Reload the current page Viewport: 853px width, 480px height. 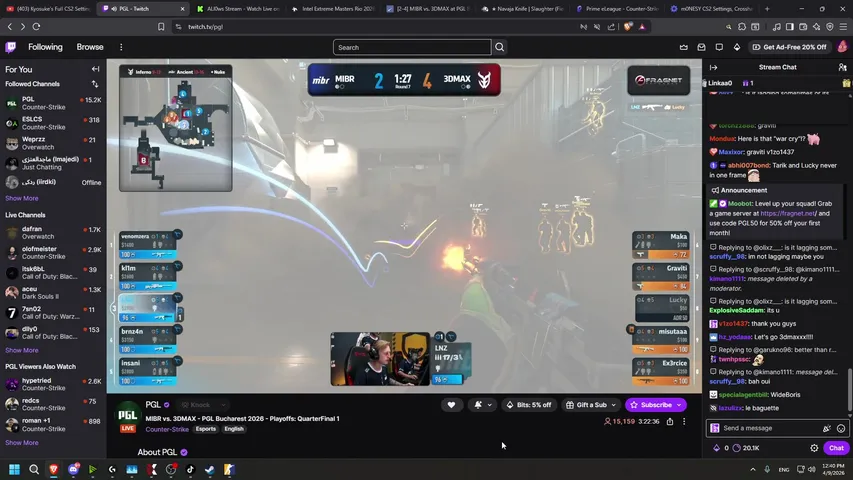(x=36, y=27)
